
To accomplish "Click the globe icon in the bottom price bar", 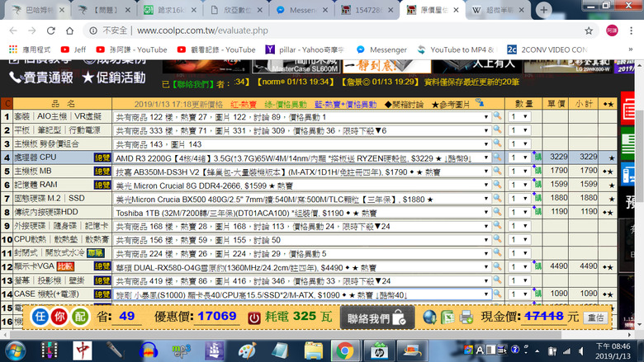I will pos(429,317).
